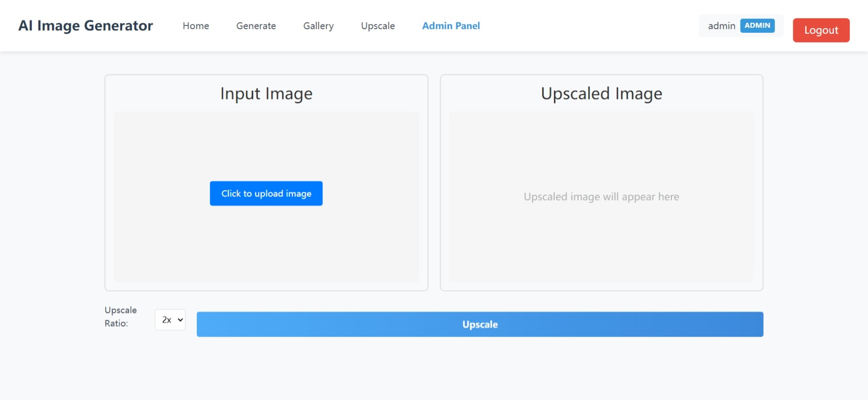
Task: Click empty gray area above upscaled placeholder text
Action: (x=601, y=149)
